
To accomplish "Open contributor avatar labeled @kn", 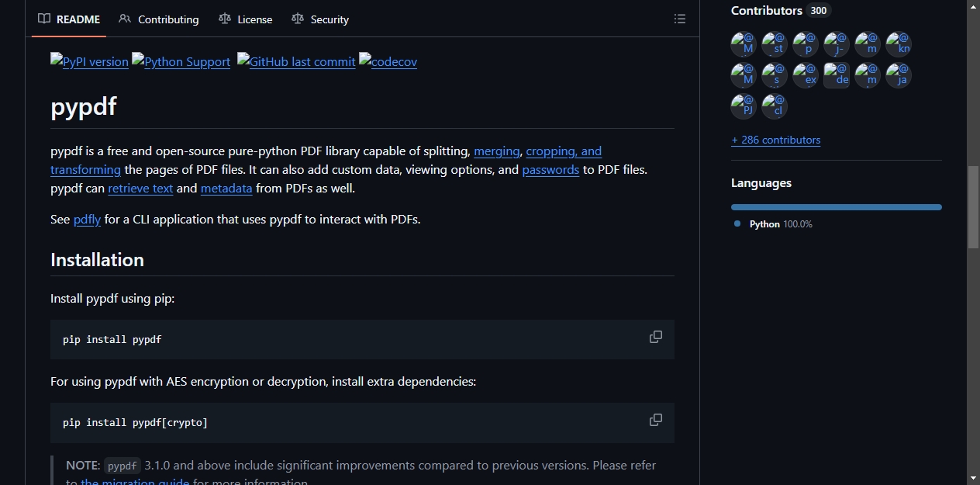I will 899,44.
